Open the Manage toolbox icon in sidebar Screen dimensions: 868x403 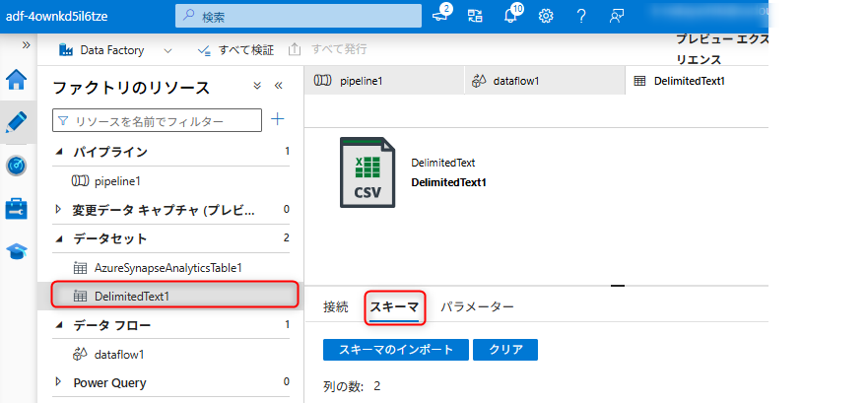[17, 208]
